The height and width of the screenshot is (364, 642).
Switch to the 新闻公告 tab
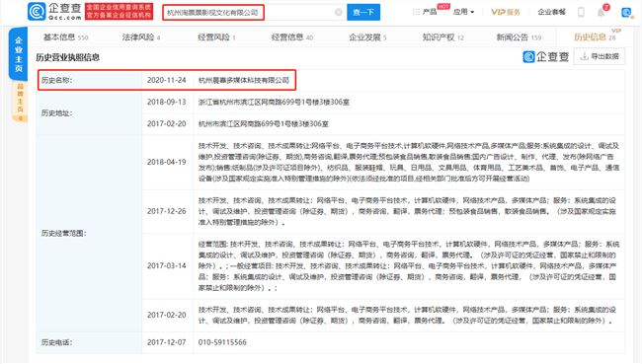point(519,37)
